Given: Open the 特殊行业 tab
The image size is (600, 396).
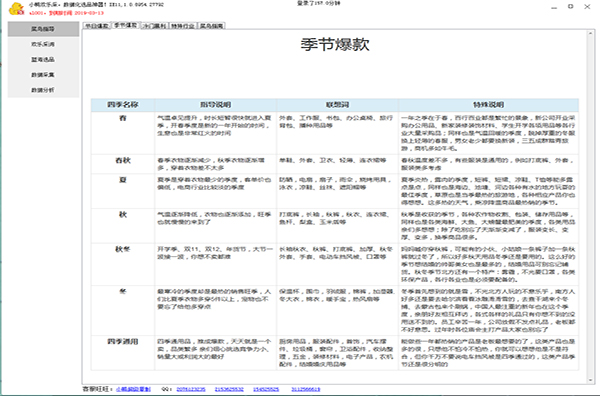Looking at the screenshot, I should click(183, 26).
